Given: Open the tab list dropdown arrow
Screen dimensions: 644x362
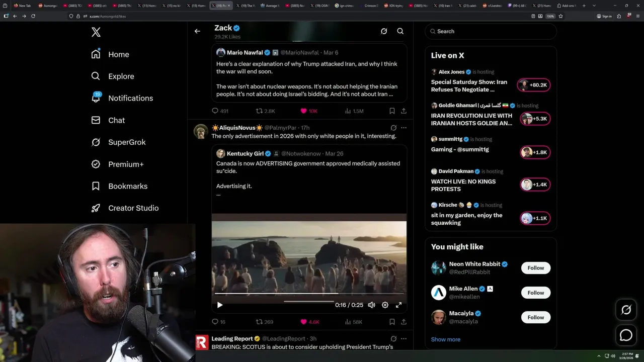Looking at the screenshot, I should (x=595, y=6).
